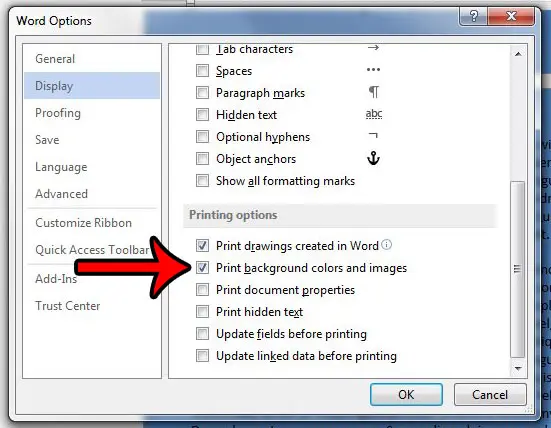Open the Language category
This screenshot has height=428, width=551.
tap(92, 167)
